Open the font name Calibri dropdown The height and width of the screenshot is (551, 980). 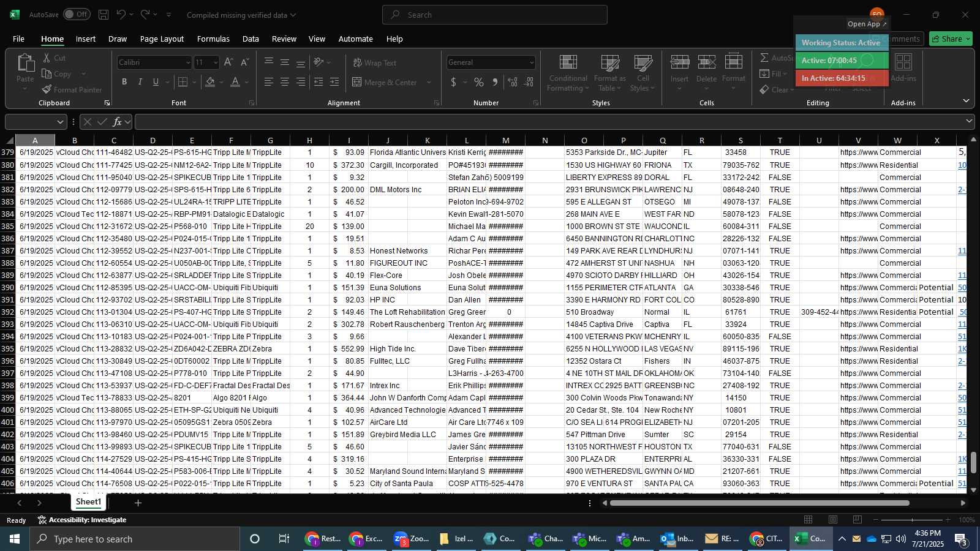click(187, 62)
